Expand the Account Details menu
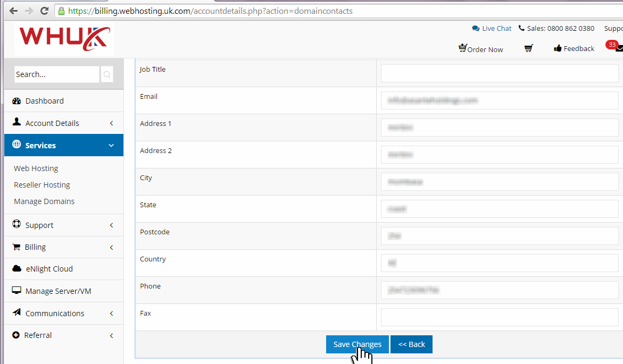This screenshot has height=364, width=623. pos(52,123)
